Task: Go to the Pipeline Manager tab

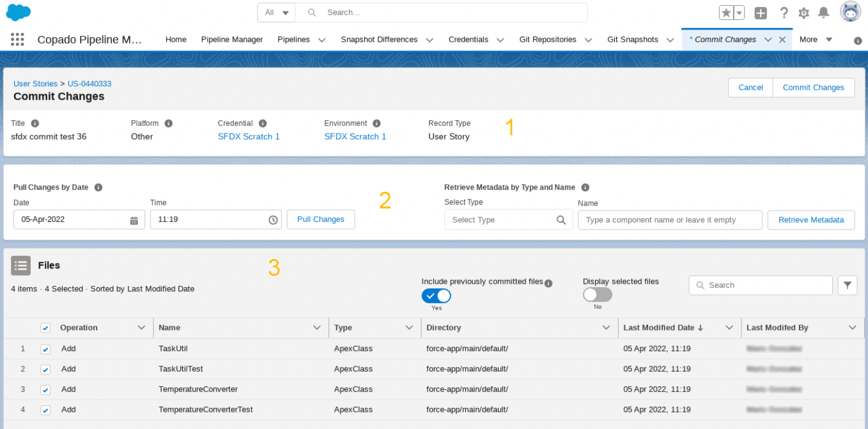Action: (232, 40)
